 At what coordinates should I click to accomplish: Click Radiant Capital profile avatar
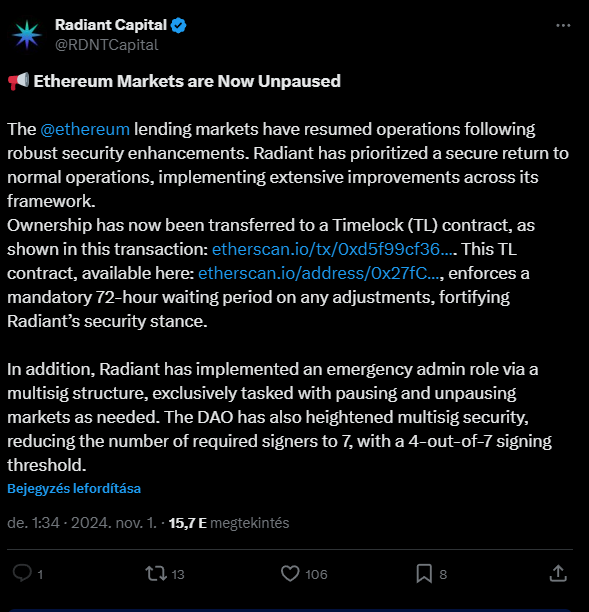click(x=27, y=35)
